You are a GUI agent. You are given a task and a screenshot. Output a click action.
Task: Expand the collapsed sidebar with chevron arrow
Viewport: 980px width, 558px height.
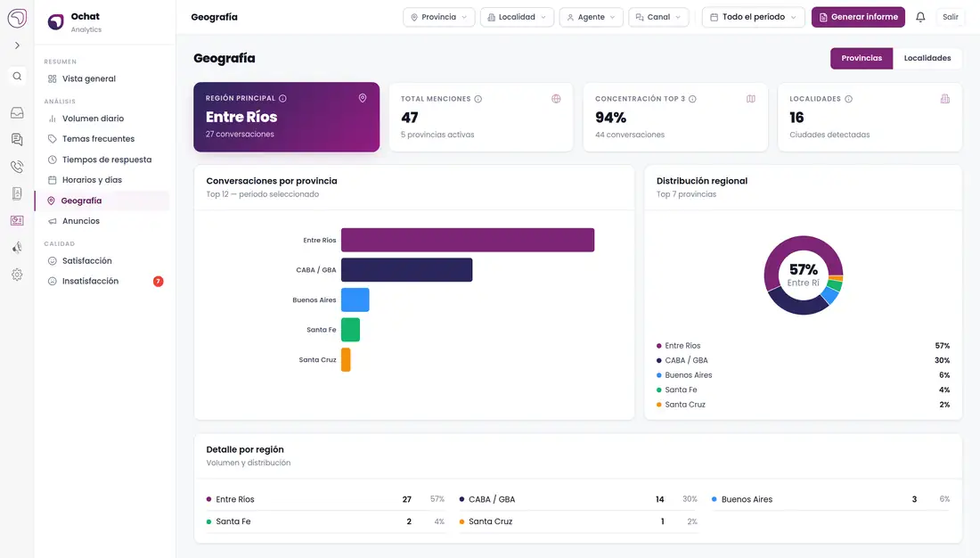(18, 45)
